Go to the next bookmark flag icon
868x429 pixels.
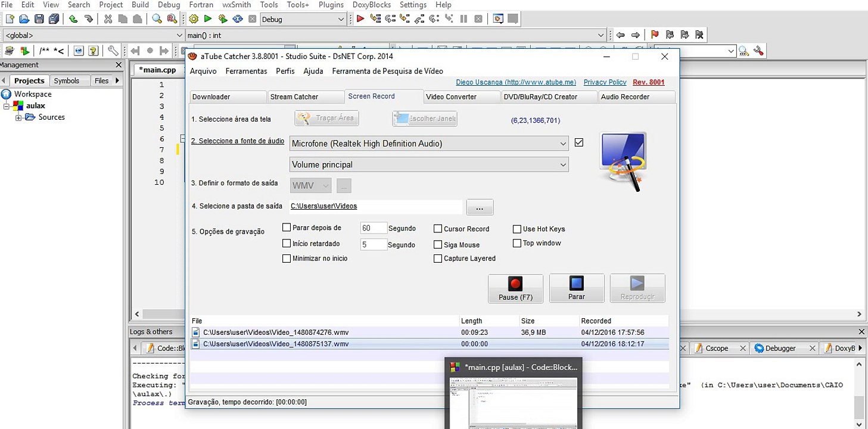[685, 35]
